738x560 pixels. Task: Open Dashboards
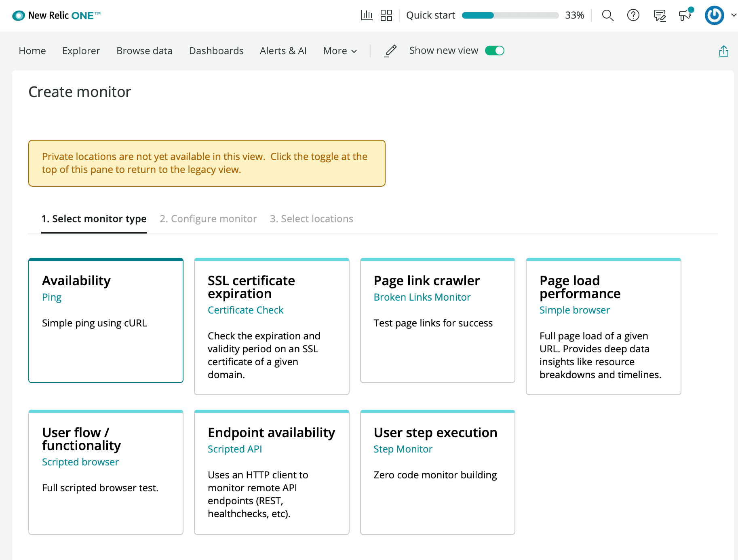[216, 51]
